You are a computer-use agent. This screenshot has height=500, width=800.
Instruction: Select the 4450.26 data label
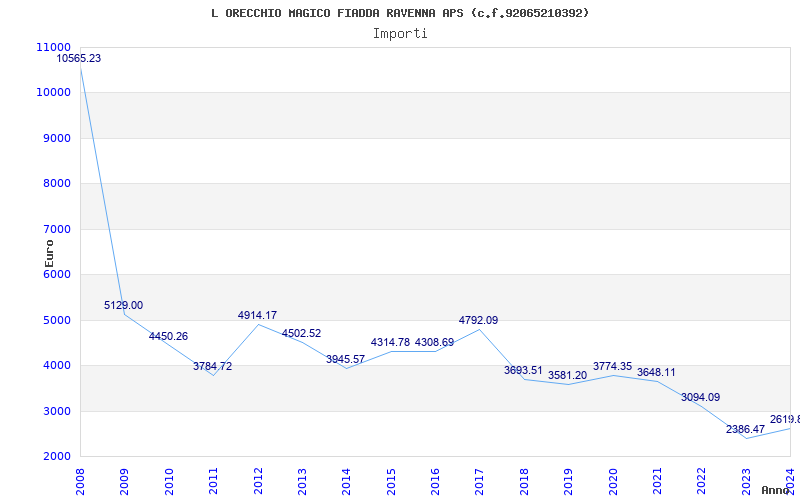click(168, 336)
